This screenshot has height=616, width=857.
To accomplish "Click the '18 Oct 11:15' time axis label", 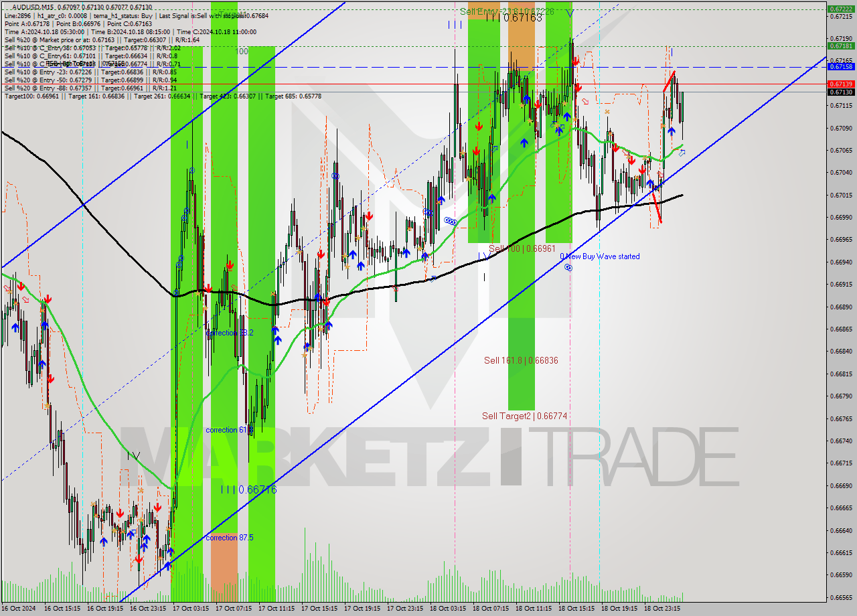I will [534, 609].
